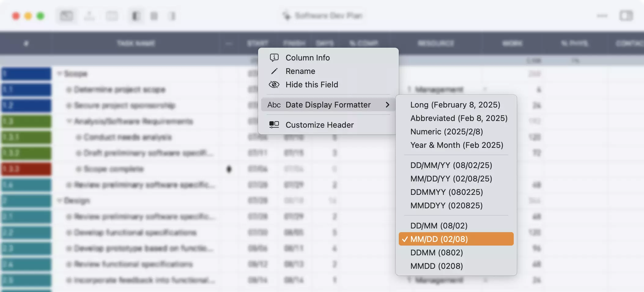This screenshot has width=644, height=292.
Task: Click the Customize Header icon
Action: pos(274,125)
